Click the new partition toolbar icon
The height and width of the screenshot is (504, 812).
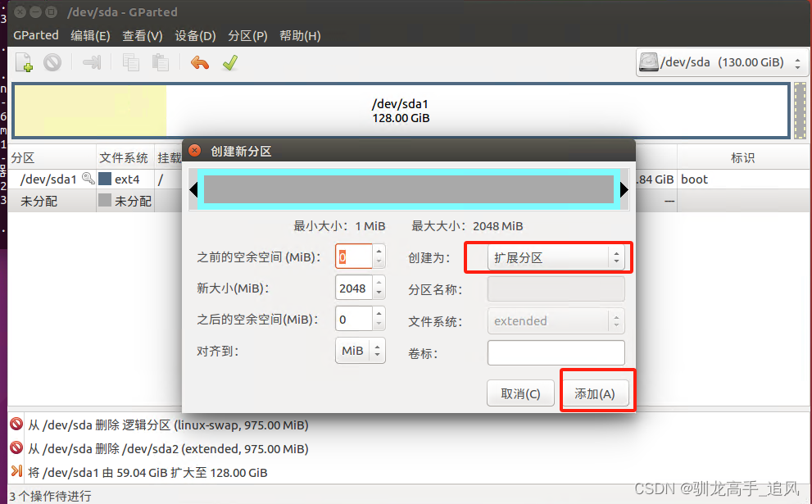[x=24, y=62]
